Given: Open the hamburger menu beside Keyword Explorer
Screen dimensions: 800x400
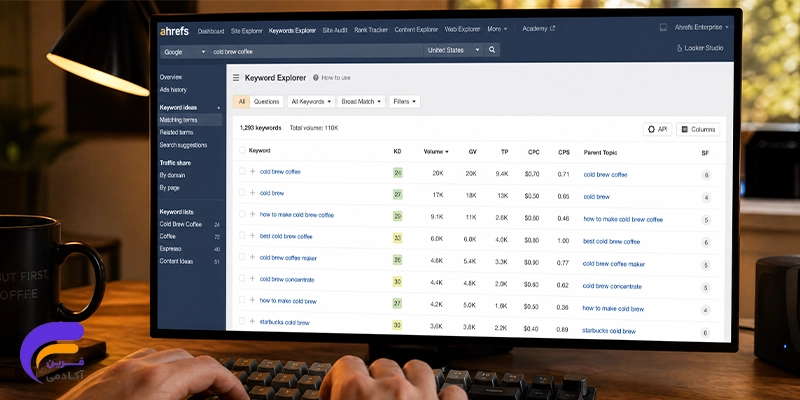Looking at the screenshot, I should 236,78.
